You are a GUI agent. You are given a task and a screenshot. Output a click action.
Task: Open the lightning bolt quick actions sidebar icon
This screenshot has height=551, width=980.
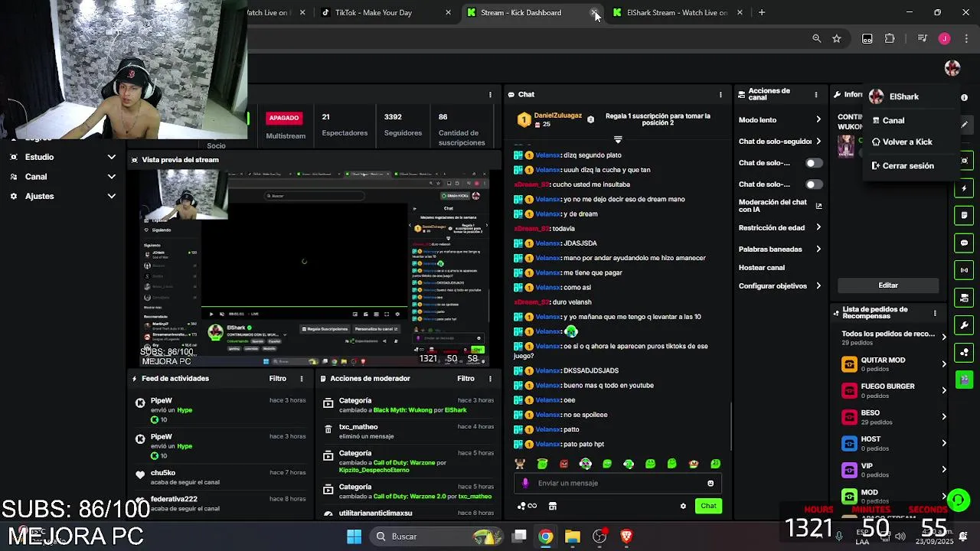[965, 188]
